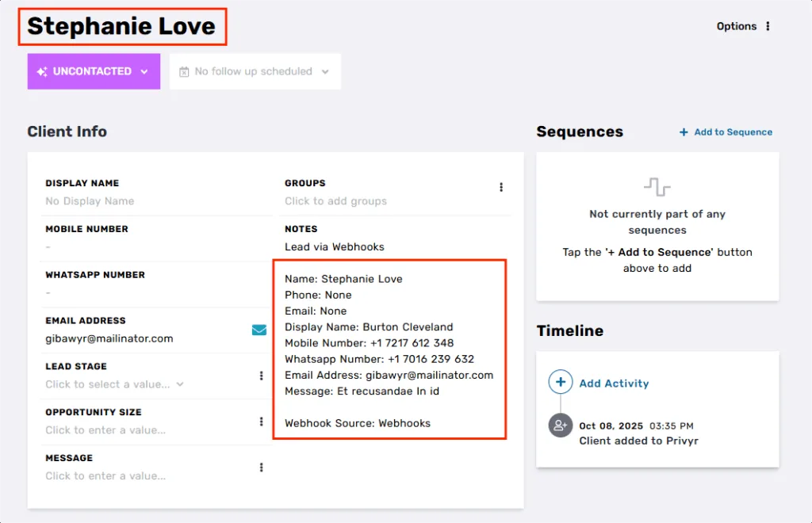Image resolution: width=812 pixels, height=523 pixels.
Task: Click the Message: Et recusandae In id line
Action: [362, 391]
